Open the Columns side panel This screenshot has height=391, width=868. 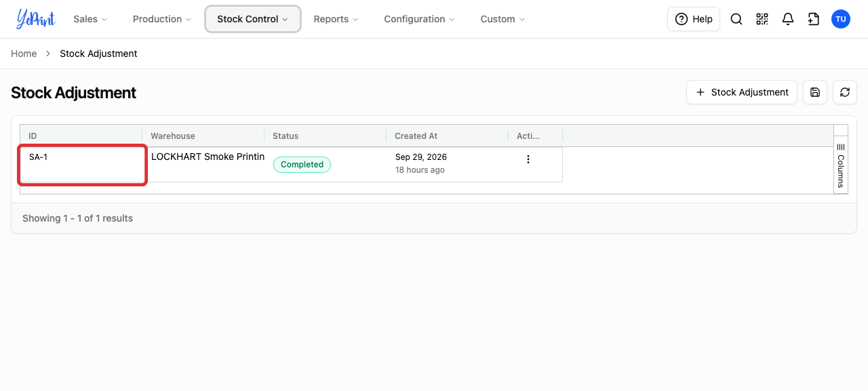[x=841, y=165]
